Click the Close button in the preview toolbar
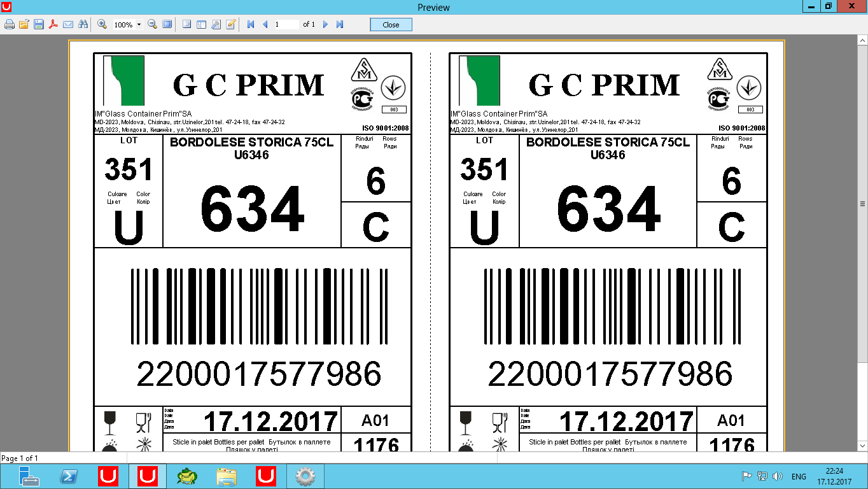This screenshot has width=868, height=489. click(391, 25)
